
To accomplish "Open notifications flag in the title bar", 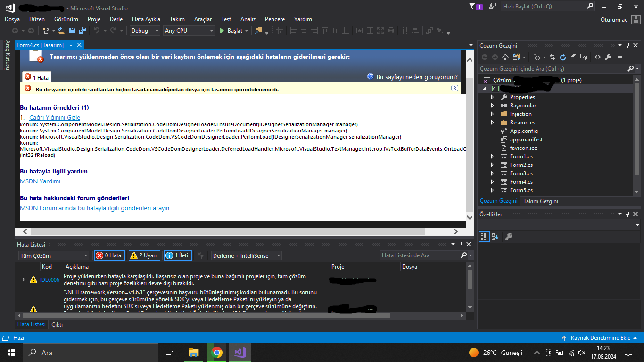I will [476, 7].
